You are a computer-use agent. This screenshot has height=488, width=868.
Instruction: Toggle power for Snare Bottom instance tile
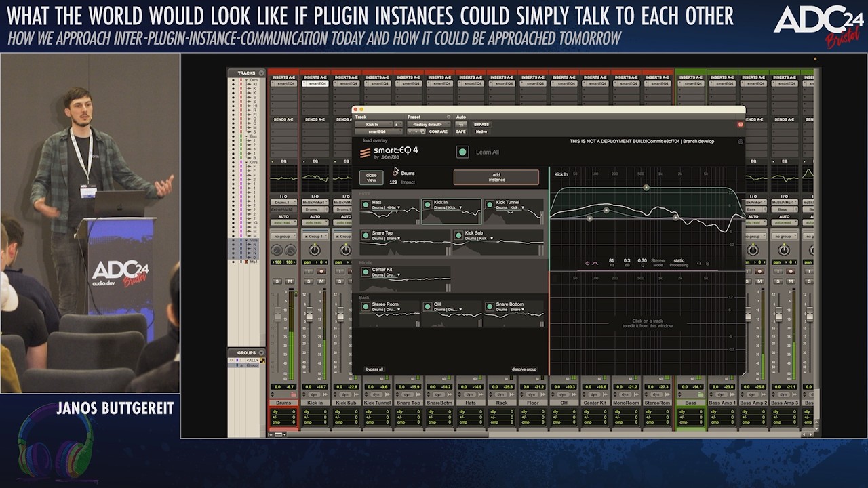coord(490,306)
